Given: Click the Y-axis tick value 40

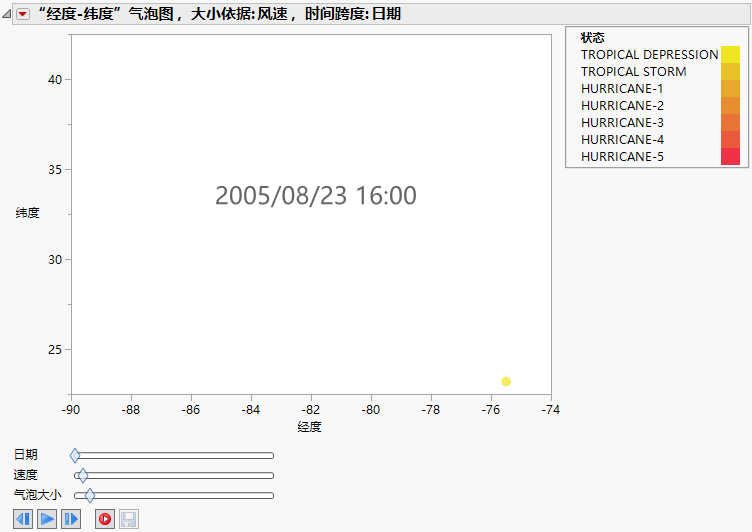Looking at the screenshot, I should coord(55,80).
